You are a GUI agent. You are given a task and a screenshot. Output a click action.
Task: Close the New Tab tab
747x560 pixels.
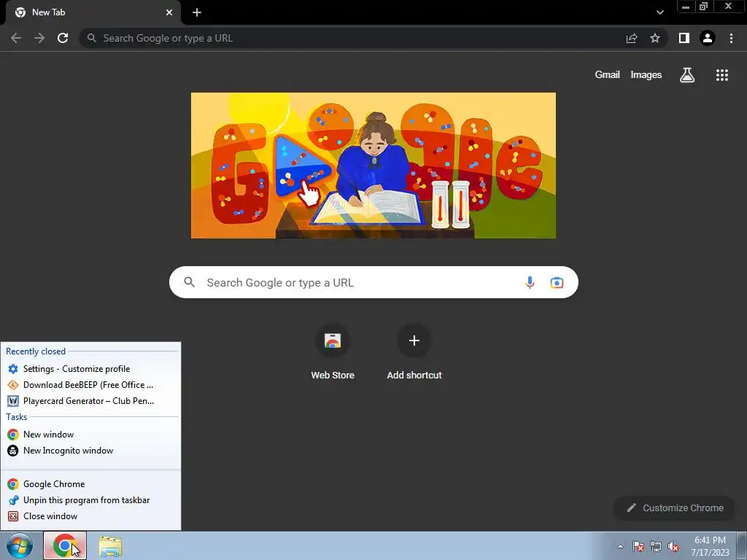(x=169, y=12)
